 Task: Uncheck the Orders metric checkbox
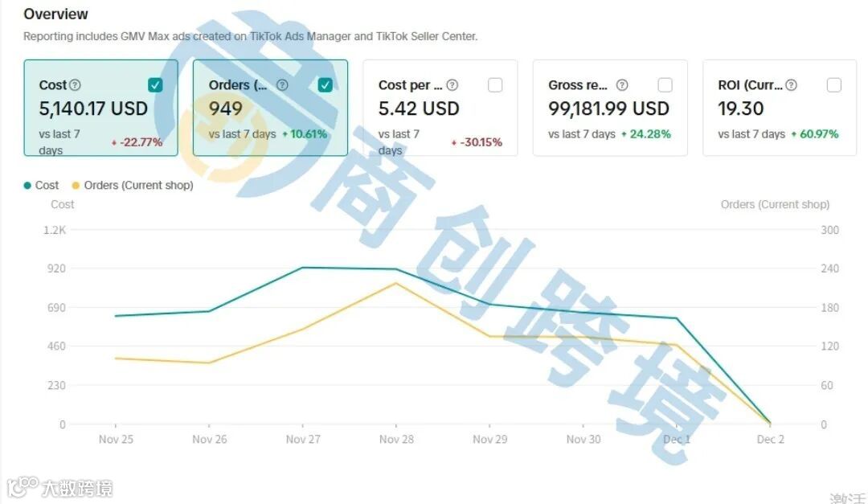point(325,85)
